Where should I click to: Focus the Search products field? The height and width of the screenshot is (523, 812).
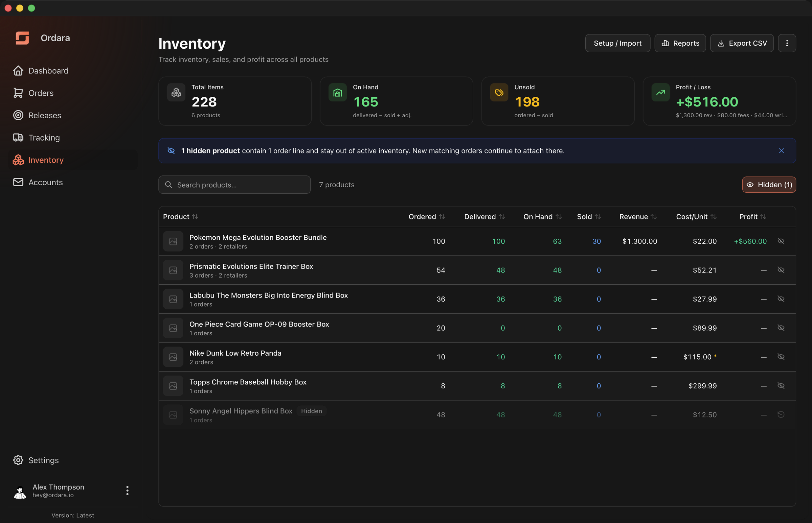point(234,184)
